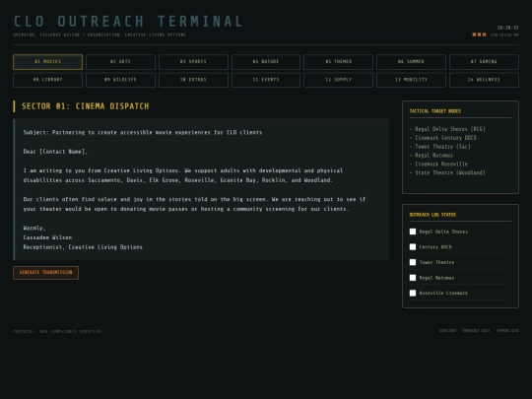This screenshot has height=399, width=532.
Task: Switch to the 04 Nature tab
Action: point(266,62)
